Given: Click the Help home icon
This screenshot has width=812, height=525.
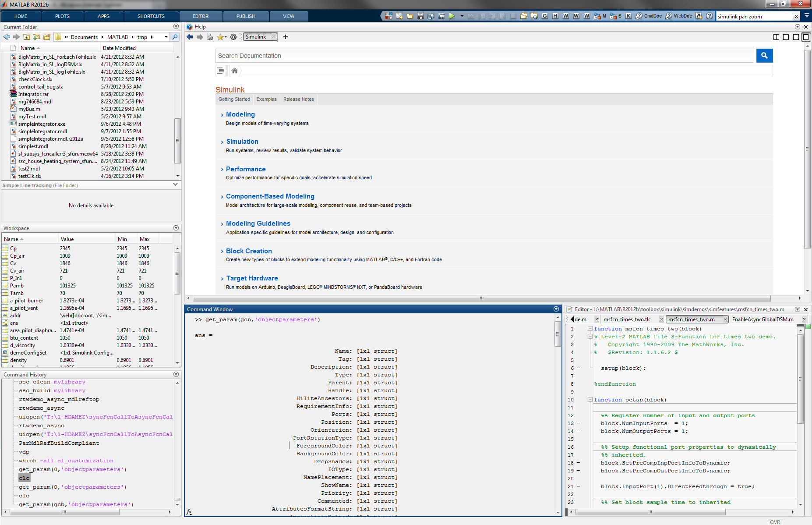Looking at the screenshot, I should [235, 71].
